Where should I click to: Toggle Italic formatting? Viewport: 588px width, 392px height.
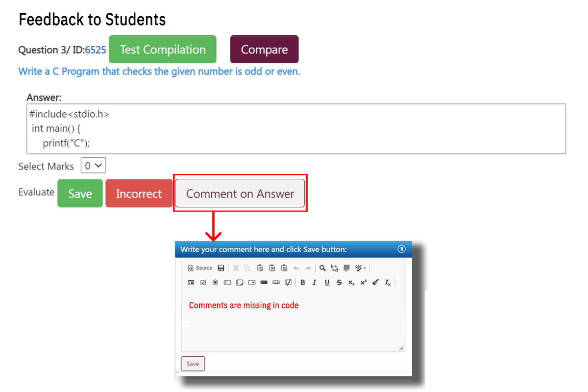pyautogui.click(x=315, y=282)
